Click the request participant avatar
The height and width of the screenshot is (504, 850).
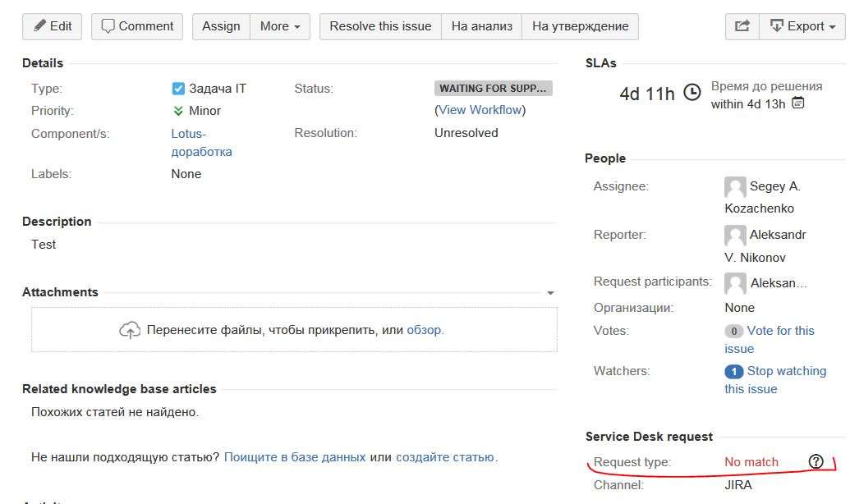coord(735,283)
